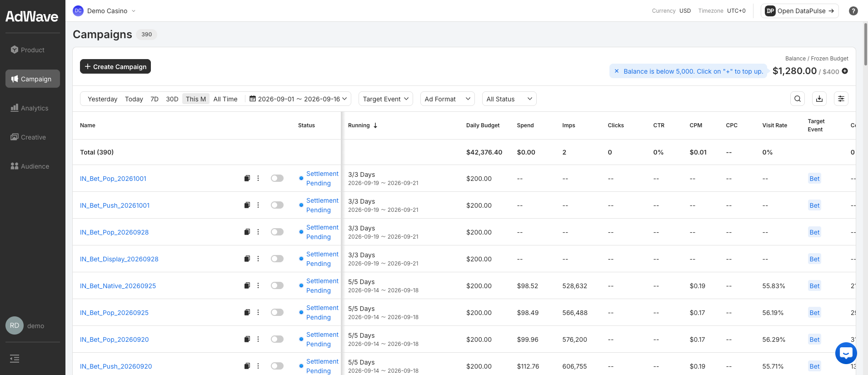Screen dimensions: 868x375
Task: Click the Create Campaign button
Action: 115,66
